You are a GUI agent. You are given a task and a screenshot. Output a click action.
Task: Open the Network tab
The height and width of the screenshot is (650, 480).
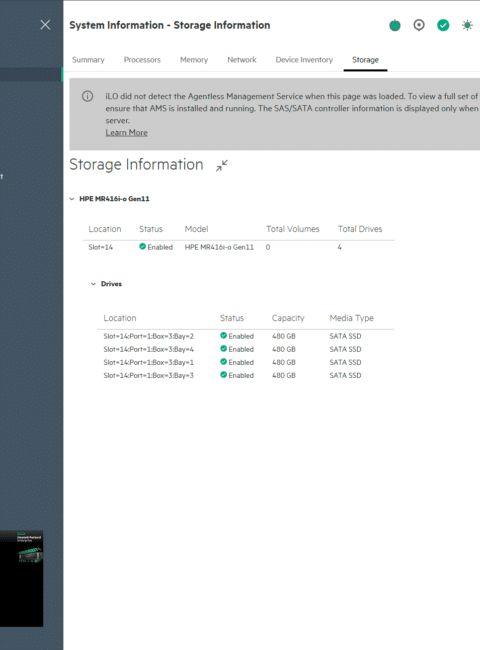pyautogui.click(x=242, y=60)
